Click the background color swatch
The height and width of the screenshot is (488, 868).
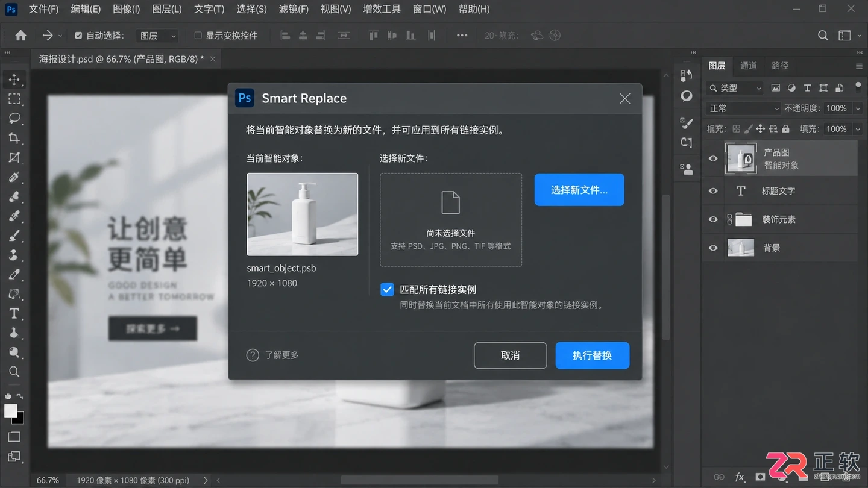coord(20,419)
